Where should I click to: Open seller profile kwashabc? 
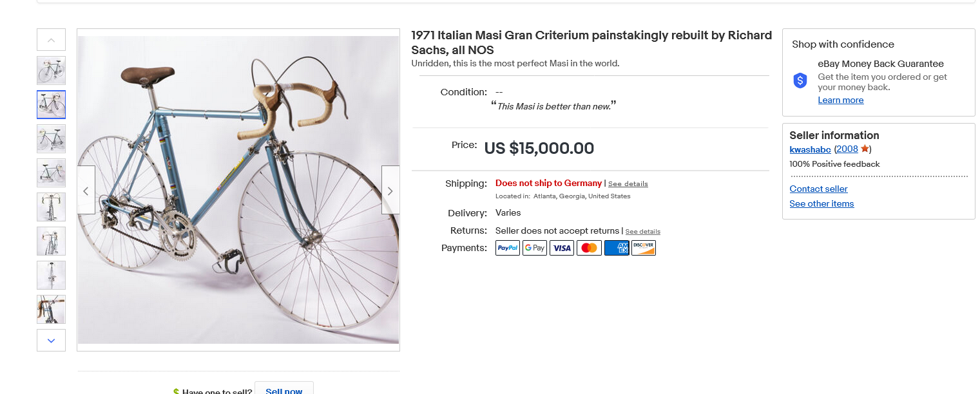tap(811, 149)
